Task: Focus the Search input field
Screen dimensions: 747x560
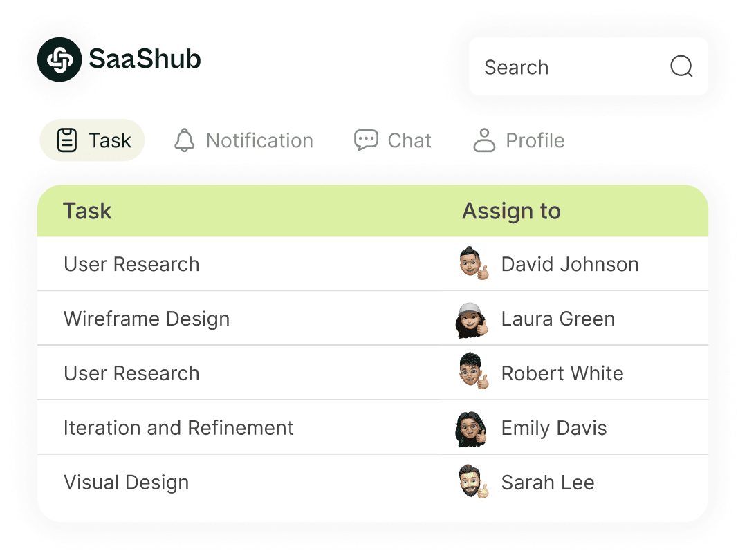Action: pyautogui.click(x=567, y=67)
